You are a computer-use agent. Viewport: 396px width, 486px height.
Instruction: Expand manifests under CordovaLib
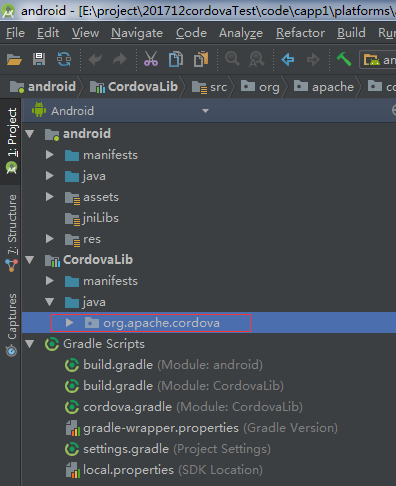click(50, 281)
